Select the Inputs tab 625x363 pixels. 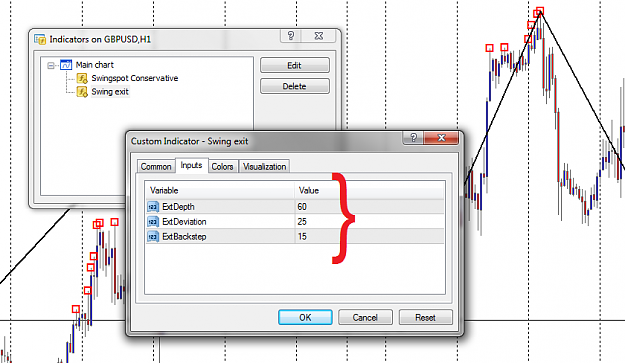(x=191, y=165)
